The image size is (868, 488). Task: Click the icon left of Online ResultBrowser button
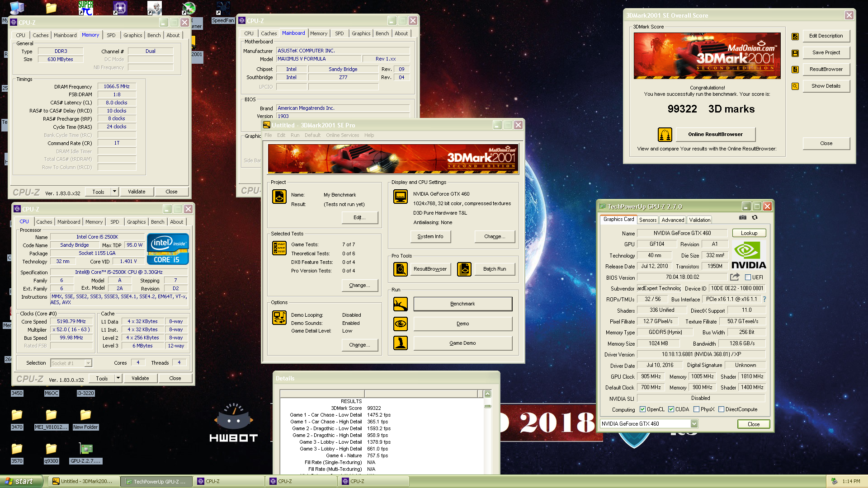coord(665,135)
